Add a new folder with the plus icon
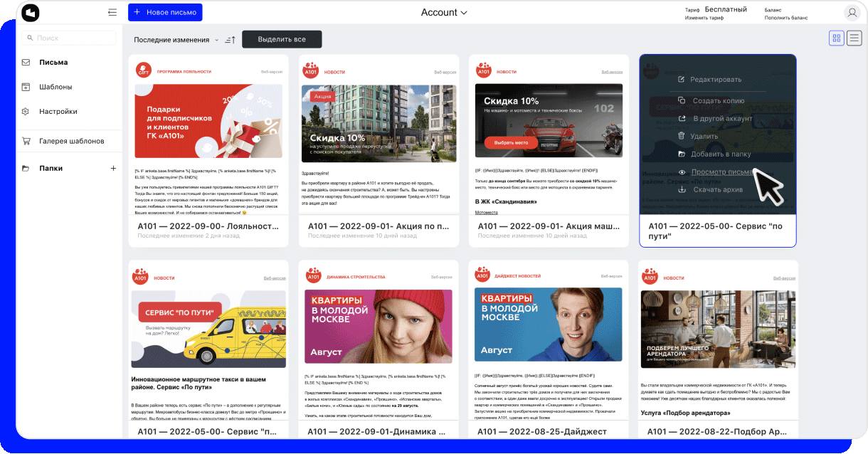 pos(113,169)
